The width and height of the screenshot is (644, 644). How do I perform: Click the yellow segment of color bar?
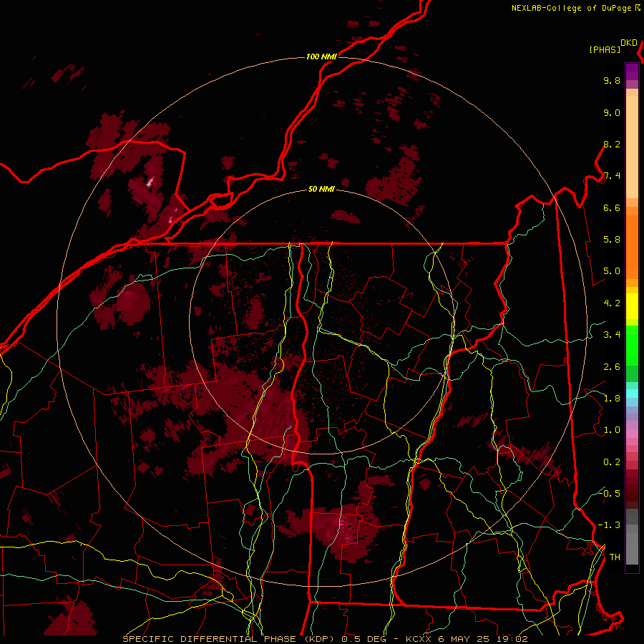[632, 306]
